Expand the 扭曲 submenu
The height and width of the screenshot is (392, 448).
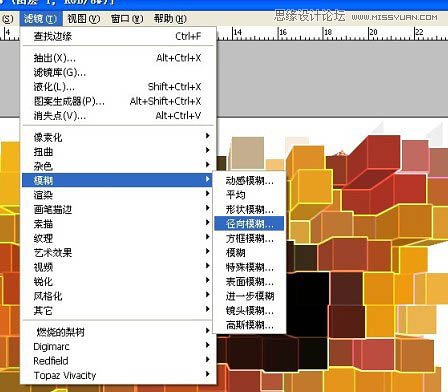[118, 152]
